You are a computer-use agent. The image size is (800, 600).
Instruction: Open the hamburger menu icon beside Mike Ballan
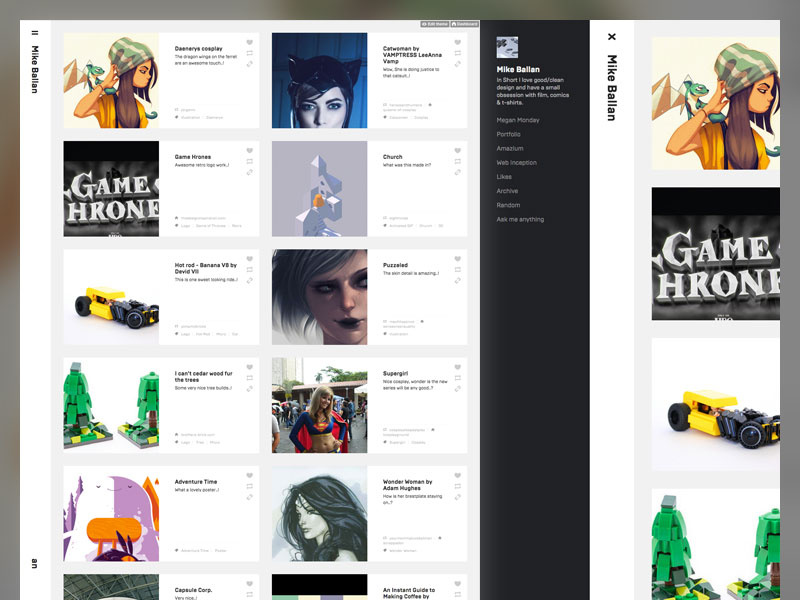tap(34, 33)
